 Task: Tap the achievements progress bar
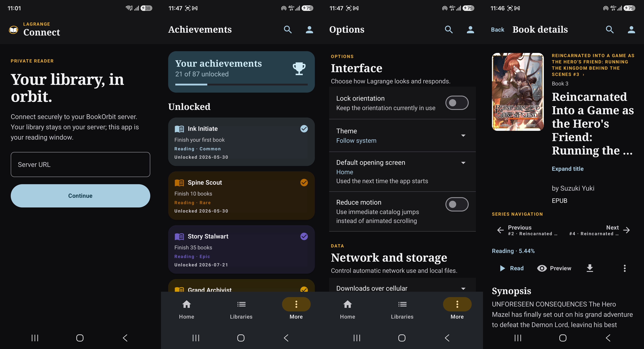(x=241, y=85)
